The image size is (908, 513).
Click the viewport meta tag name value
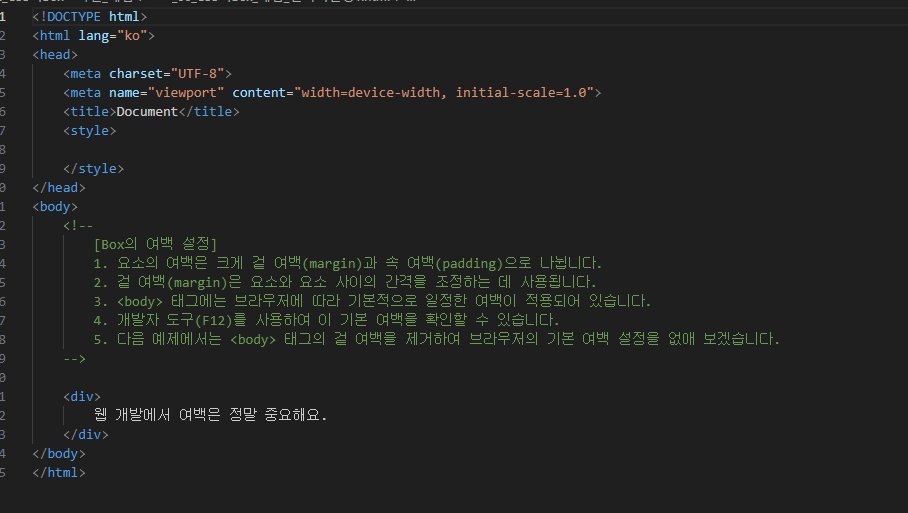pyautogui.click(x=186, y=93)
